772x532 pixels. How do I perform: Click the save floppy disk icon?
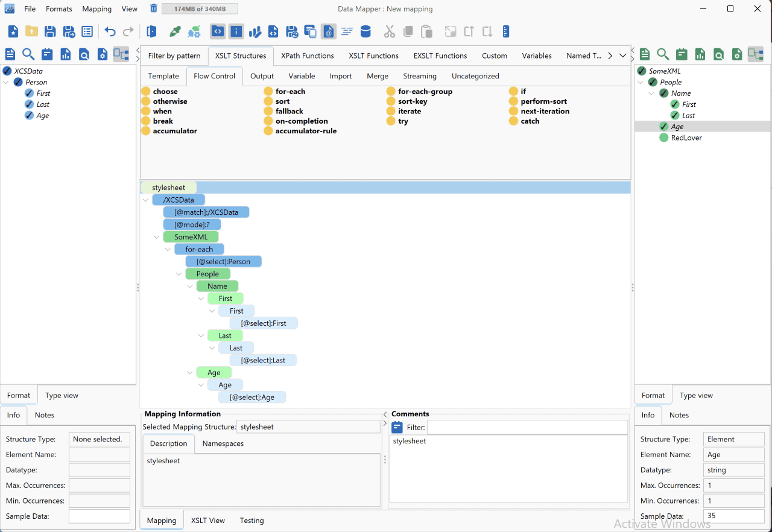click(x=50, y=32)
